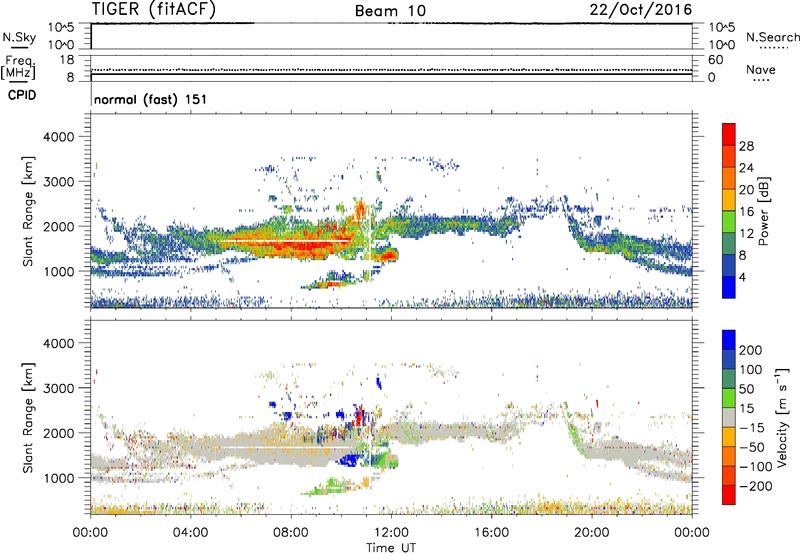Click the "12" power color bar label
Screen dimensions: 800x554
point(746,234)
